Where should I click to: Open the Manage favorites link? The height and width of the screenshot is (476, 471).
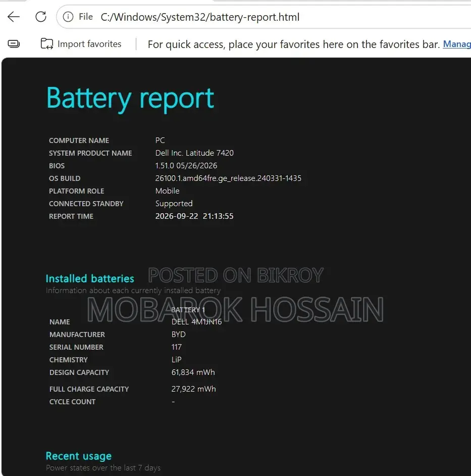[457, 44]
